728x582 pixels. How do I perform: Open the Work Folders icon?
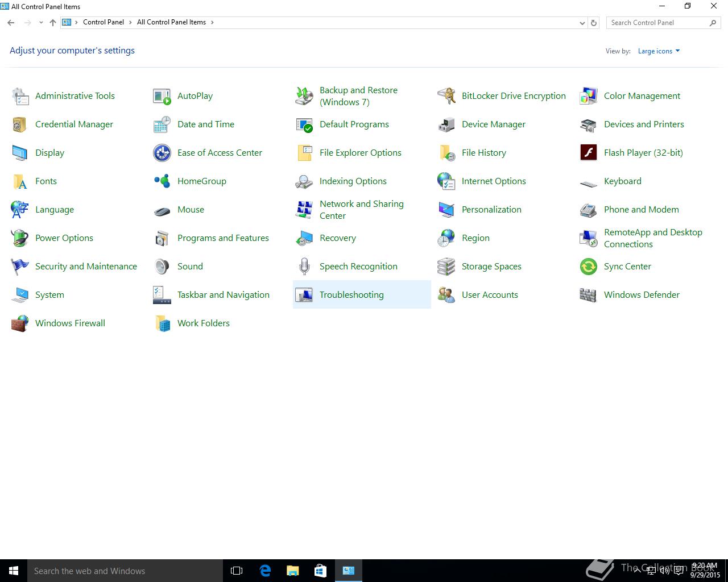pyautogui.click(x=162, y=323)
